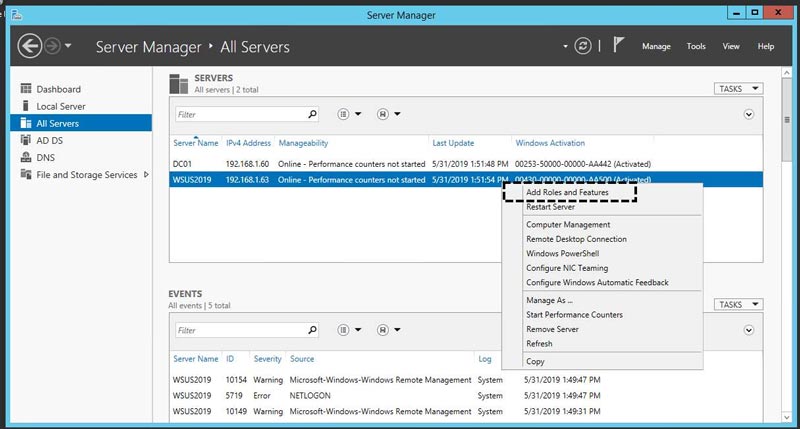Open the Help menu

click(765, 46)
